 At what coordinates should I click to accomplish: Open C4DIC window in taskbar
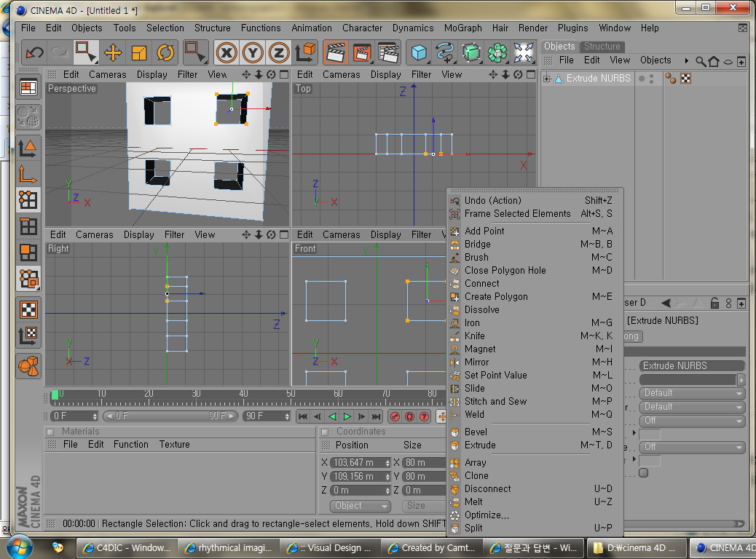(x=126, y=548)
